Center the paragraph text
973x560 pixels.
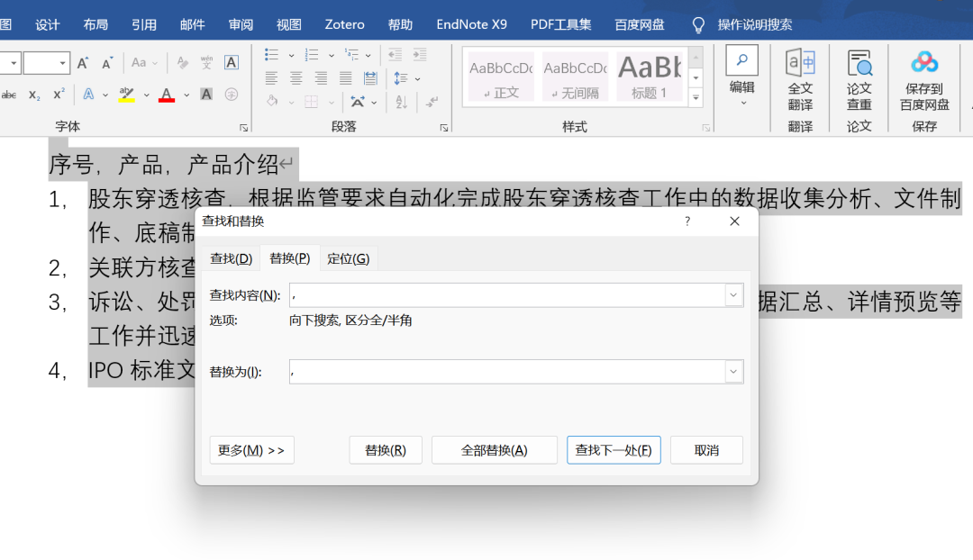(x=296, y=78)
